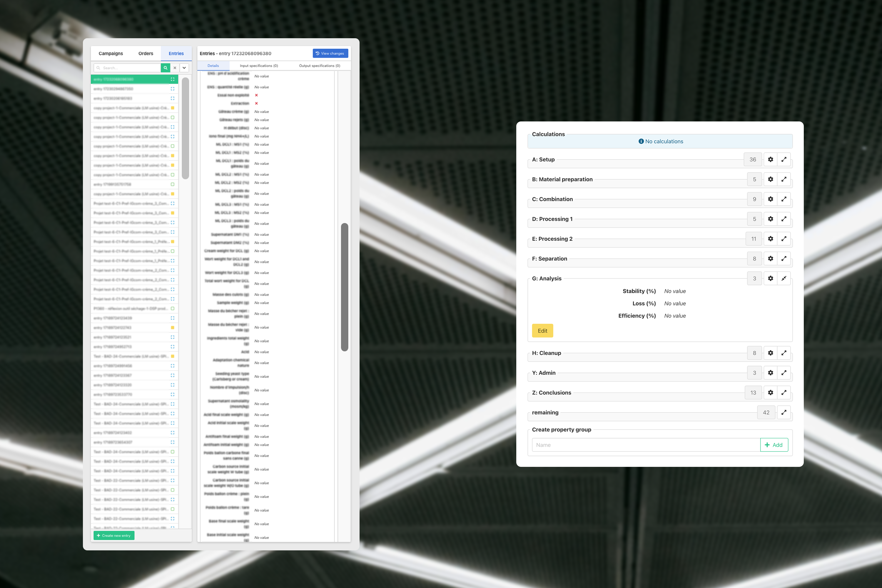Click the 42 count badge for remaining
Image resolution: width=882 pixels, height=588 pixels.
tap(766, 412)
